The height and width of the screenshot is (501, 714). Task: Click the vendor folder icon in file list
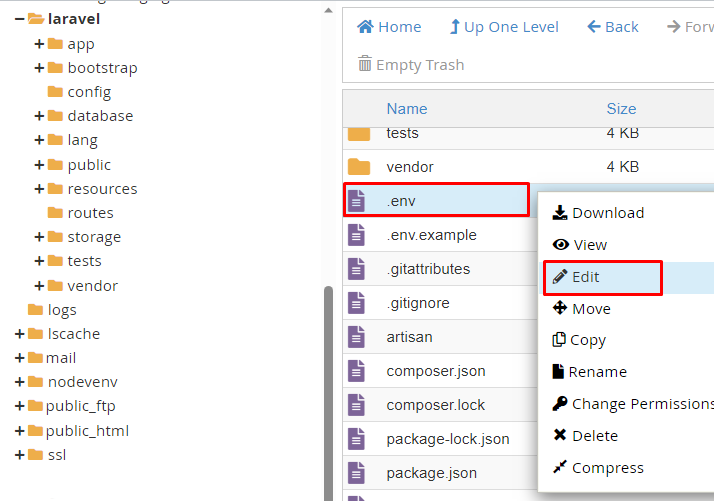(359, 167)
